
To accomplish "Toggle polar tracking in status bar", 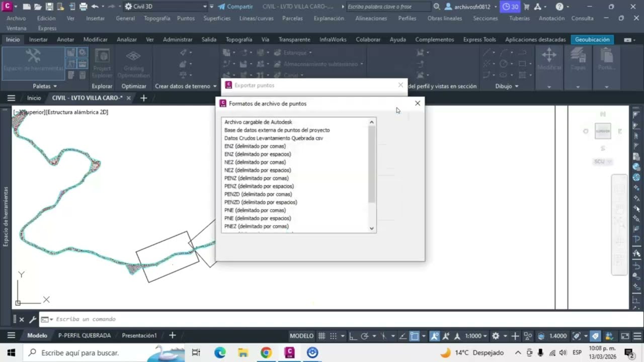I will (365, 336).
